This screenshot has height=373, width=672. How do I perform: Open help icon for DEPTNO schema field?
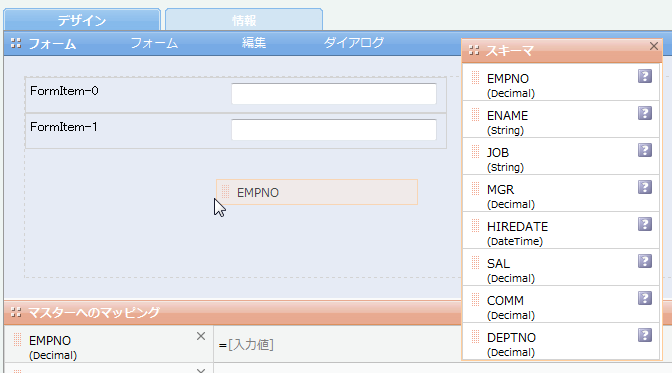click(x=645, y=335)
